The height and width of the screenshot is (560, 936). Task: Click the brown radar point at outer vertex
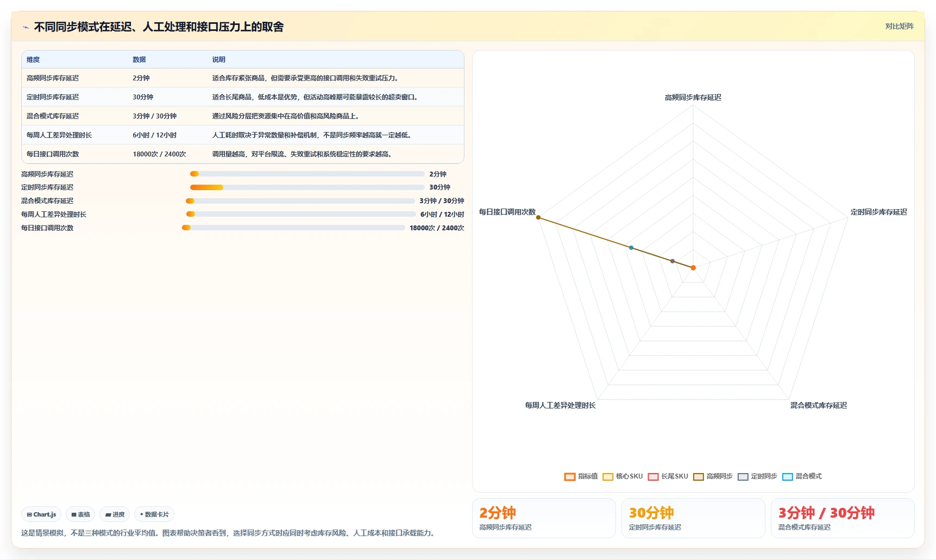click(x=538, y=217)
